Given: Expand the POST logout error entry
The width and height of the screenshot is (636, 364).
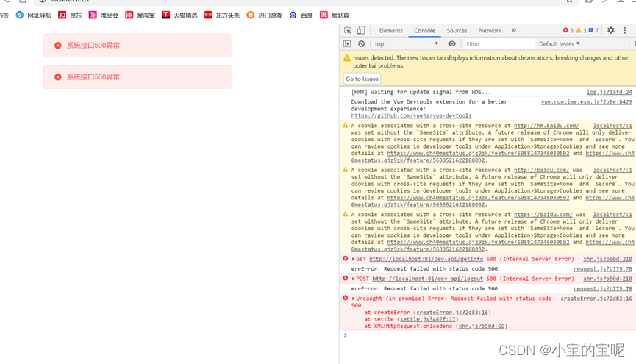Looking at the screenshot, I should point(353,279).
